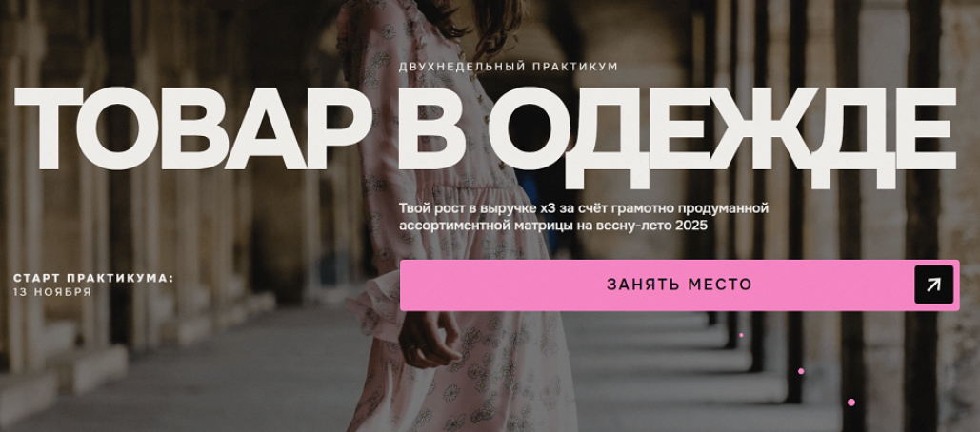Viewport: 980px width, 432px height.
Task: Click the ruffled sleeve cuff of dress
Action: [x=375, y=305]
